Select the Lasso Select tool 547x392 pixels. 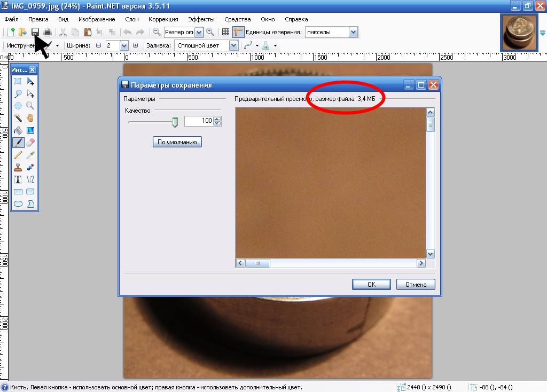click(x=18, y=94)
